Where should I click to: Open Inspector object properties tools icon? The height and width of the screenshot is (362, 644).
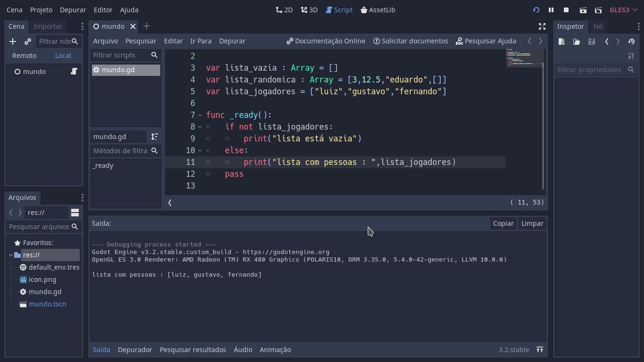click(631, 56)
